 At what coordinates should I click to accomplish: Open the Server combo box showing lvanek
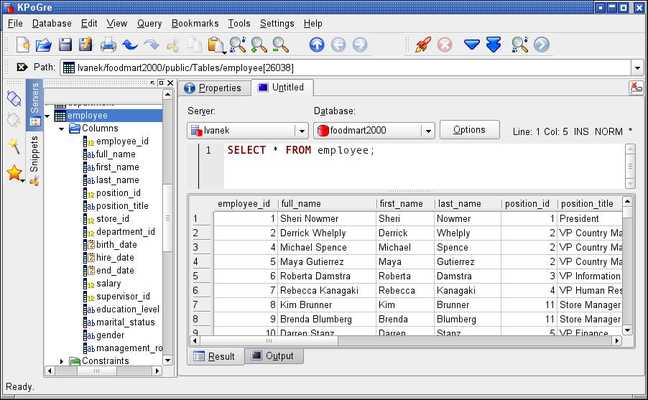pyautogui.click(x=248, y=131)
